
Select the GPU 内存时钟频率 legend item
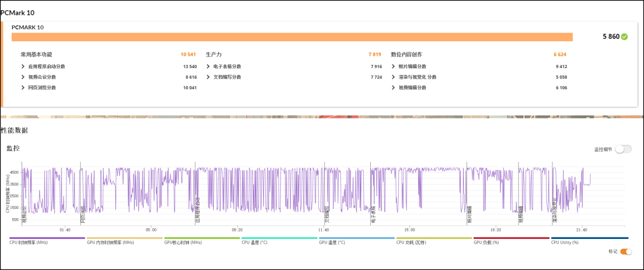[110, 243]
